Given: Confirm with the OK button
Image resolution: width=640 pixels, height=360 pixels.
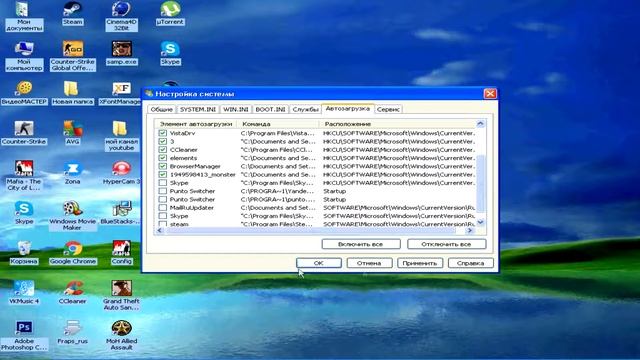Looking at the screenshot, I should click(319, 263).
